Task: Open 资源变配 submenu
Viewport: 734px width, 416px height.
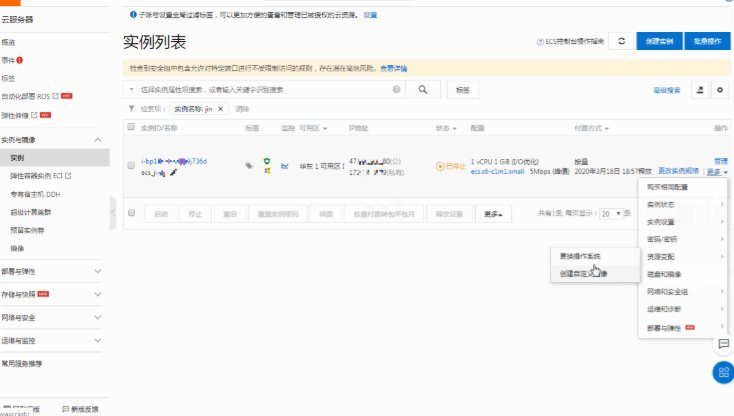Action: click(682, 256)
